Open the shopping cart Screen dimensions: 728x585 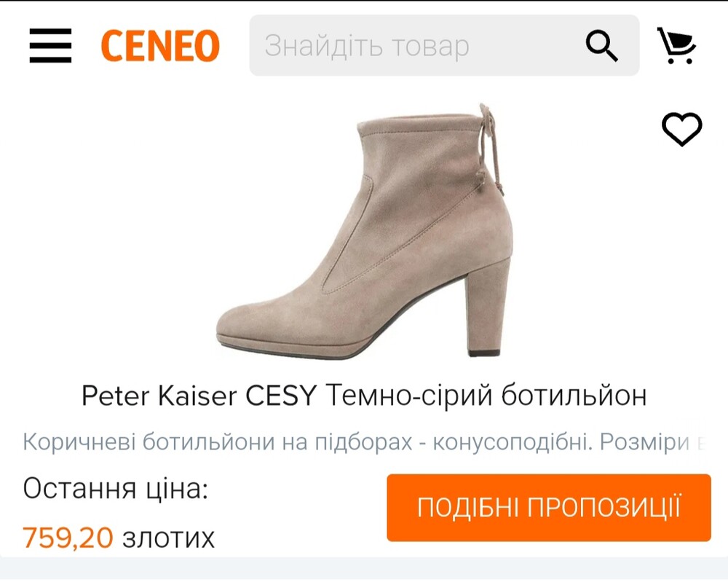click(x=676, y=45)
